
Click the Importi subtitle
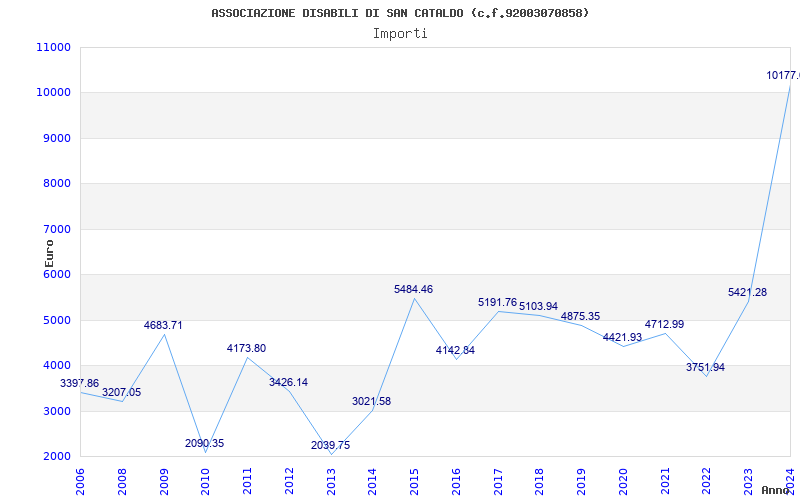pyautogui.click(x=400, y=34)
